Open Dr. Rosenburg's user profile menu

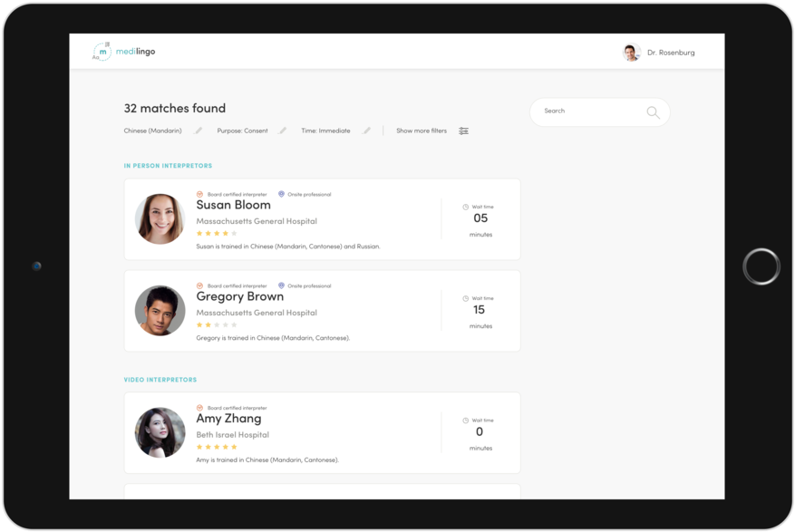tap(671, 53)
